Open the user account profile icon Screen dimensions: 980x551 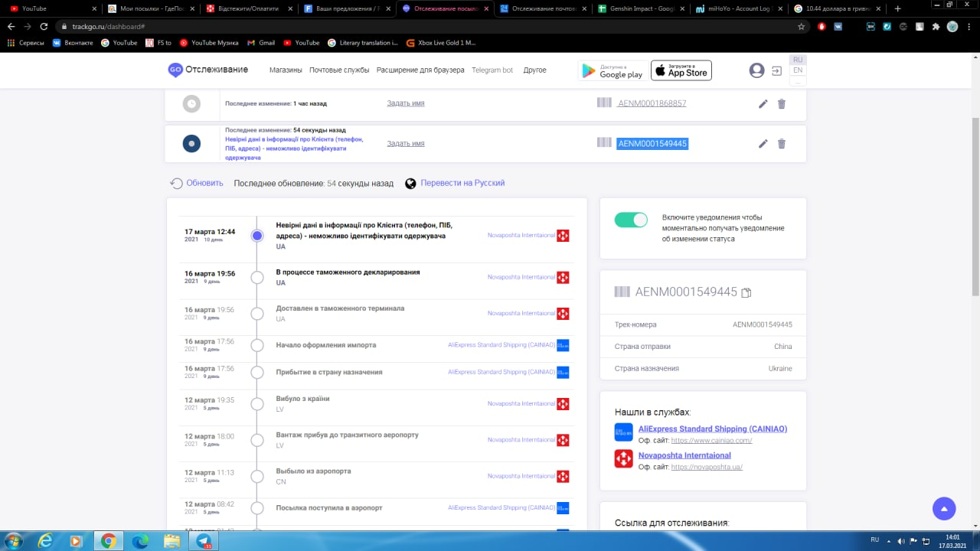[x=756, y=70]
